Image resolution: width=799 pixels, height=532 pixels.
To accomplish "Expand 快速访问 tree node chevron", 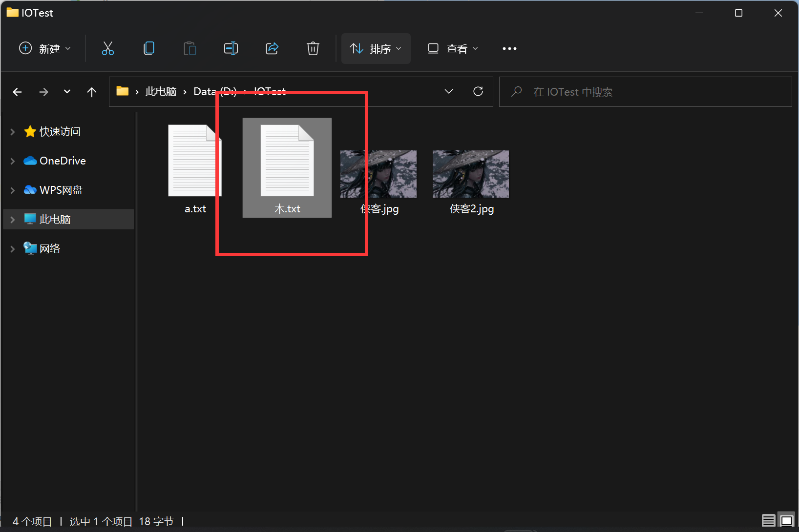I will [x=13, y=132].
